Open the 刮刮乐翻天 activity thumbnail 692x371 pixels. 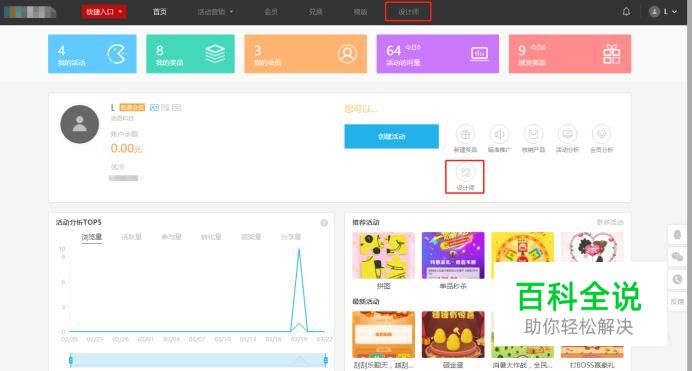(384, 334)
